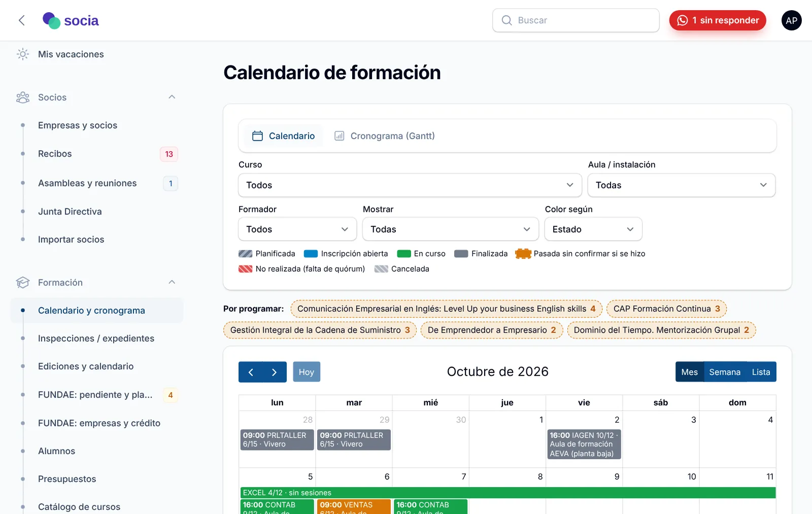The height and width of the screenshot is (514, 812).
Task: Open CAP Formación Continua pending chip
Action: coord(667,309)
